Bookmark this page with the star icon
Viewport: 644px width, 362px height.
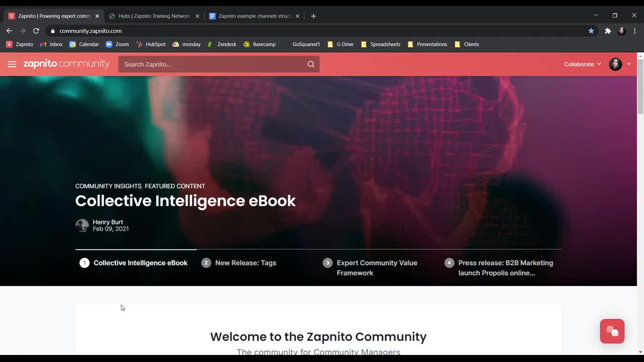[591, 31]
